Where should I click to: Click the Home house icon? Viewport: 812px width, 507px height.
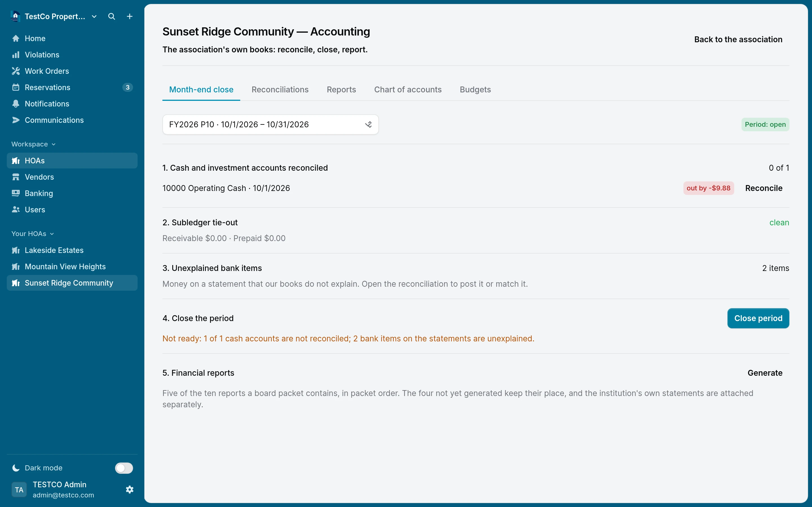click(x=16, y=38)
